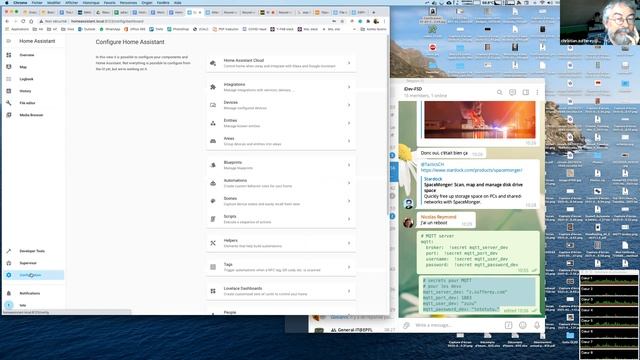Screen dimensions: 640x360
Task: Open the stardock.com link in Telegram
Action: (x=471, y=170)
